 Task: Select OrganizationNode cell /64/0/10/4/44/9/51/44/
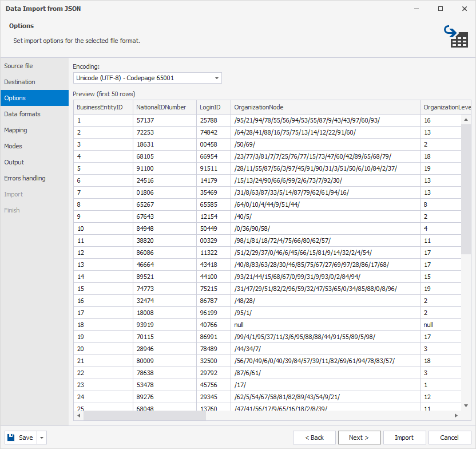tap(326, 204)
